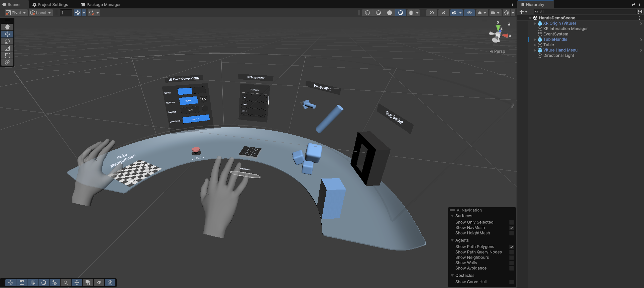Switch to the Project Settings tab
Viewport: 644px width, 288px height.
click(x=50, y=4)
